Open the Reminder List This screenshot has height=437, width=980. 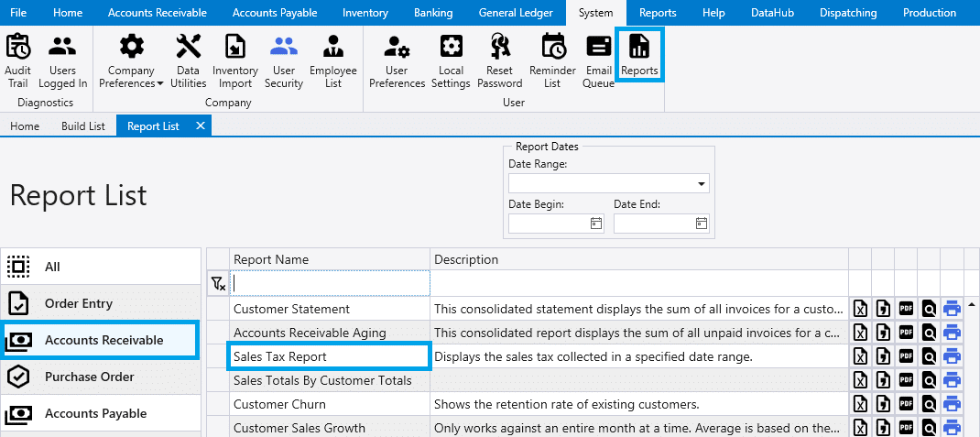pyautogui.click(x=552, y=60)
